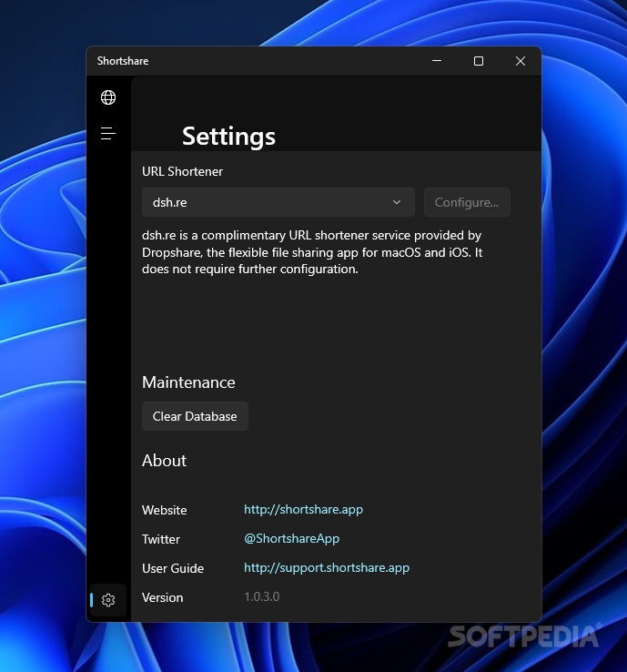Minimize the Shortshare window

click(437, 61)
